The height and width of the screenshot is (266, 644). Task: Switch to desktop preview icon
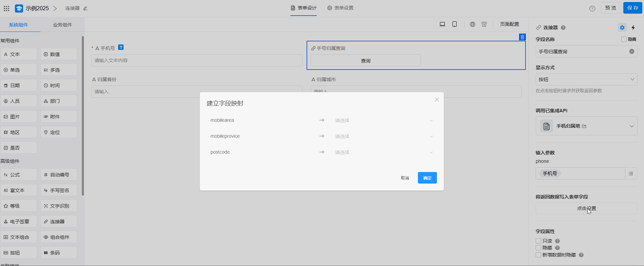tap(442, 24)
